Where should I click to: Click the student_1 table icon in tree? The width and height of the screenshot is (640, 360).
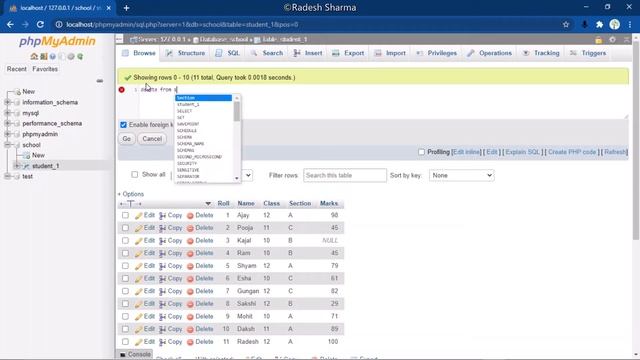coord(26,166)
